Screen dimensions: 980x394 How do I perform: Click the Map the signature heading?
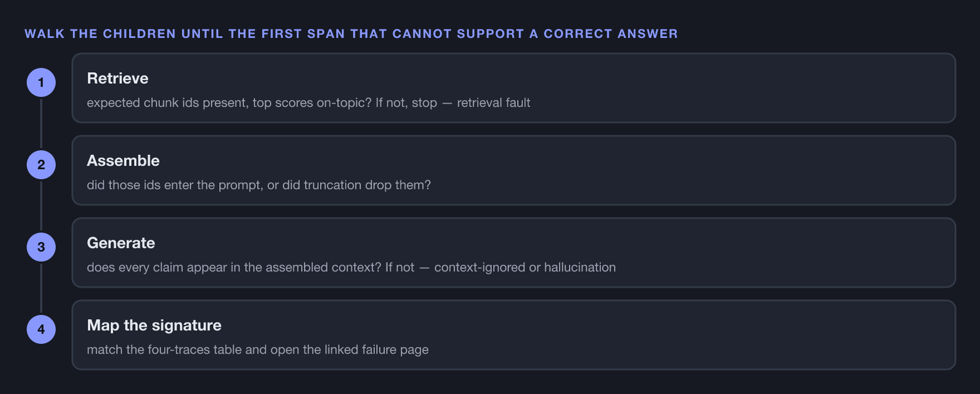tap(154, 325)
